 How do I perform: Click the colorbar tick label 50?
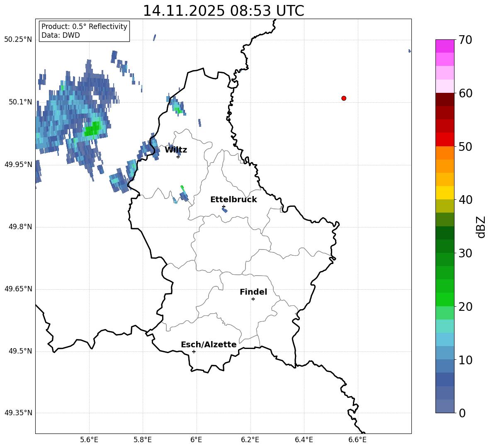(465, 146)
